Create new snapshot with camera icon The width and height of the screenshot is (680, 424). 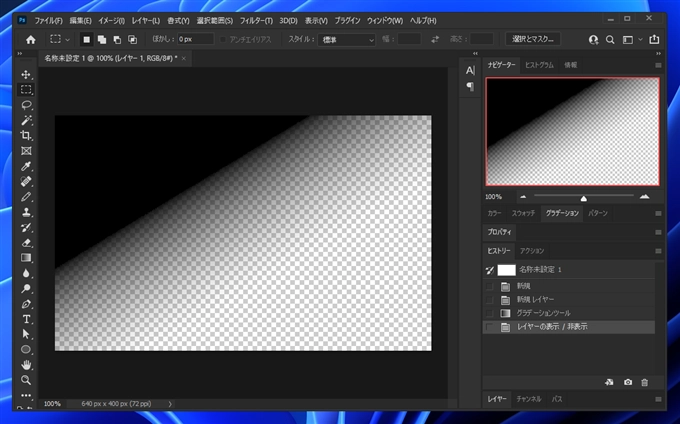click(627, 382)
